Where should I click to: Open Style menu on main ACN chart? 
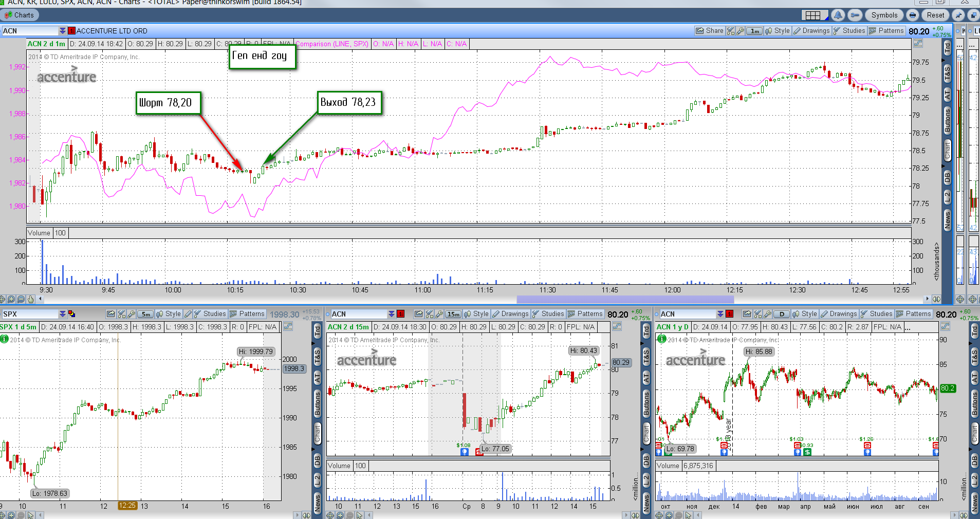(x=778, y=31)
